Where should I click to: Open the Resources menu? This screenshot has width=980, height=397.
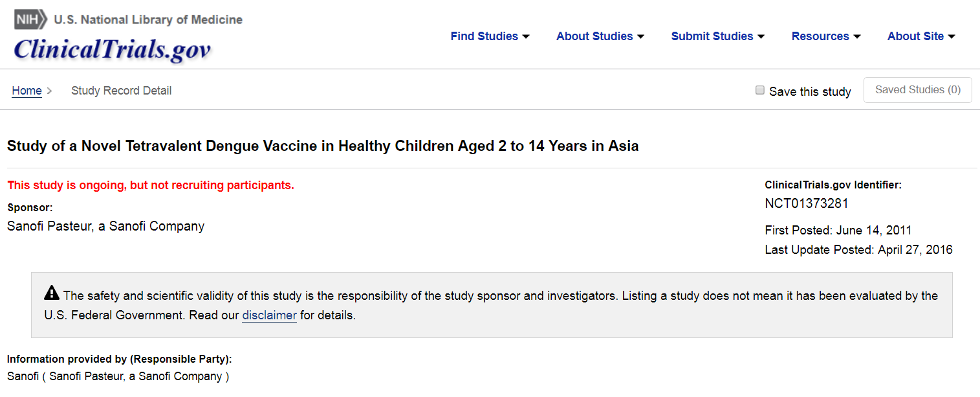click(x=825, y=36)
